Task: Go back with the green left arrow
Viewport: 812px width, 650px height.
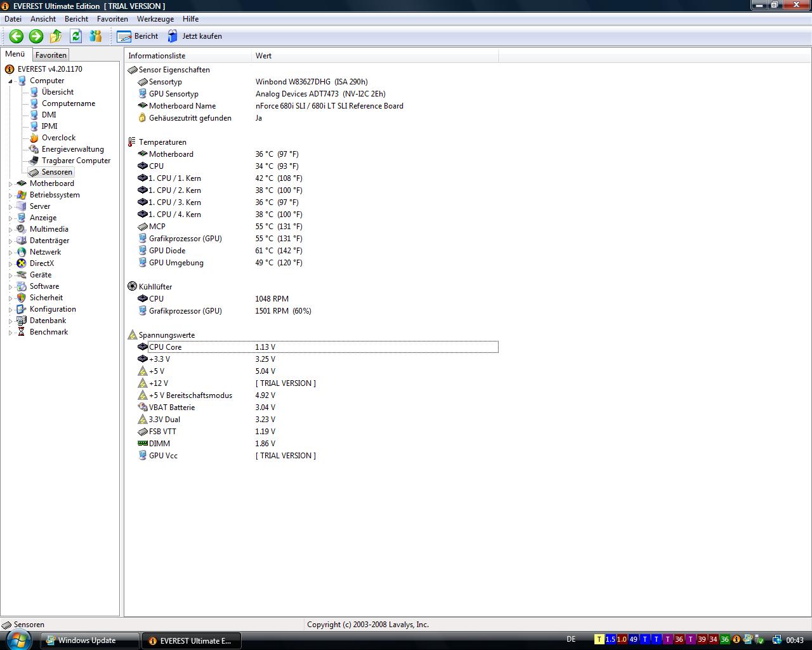Action: click(x=16, y=36)
